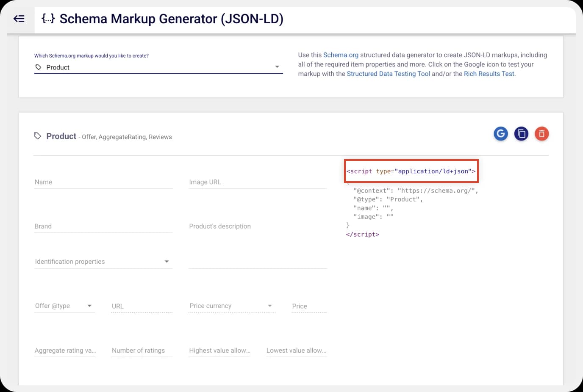Image resolution: width=583 pixels, height=392 pixels.
Task: Click the curly braces logo in header
Action: 48,18
